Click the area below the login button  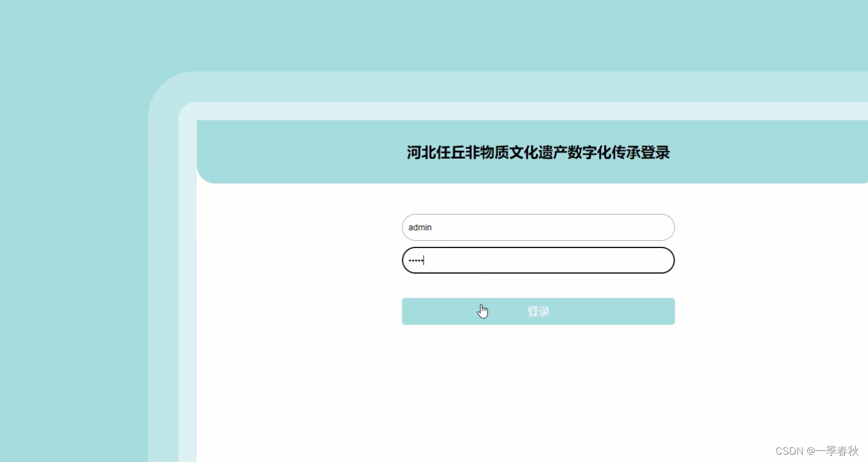[x=538, y=365]
